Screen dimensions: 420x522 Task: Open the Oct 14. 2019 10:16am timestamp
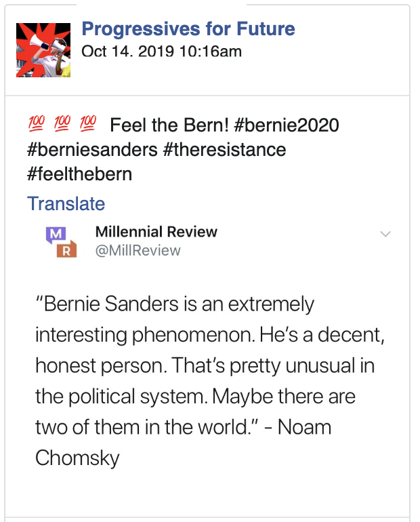(x=161, y=52)
